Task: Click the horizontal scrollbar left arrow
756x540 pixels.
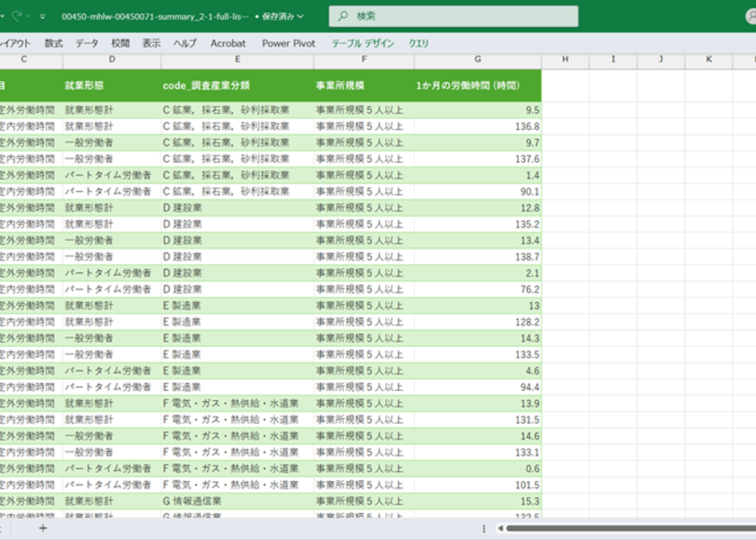Action: pos(501,529)
